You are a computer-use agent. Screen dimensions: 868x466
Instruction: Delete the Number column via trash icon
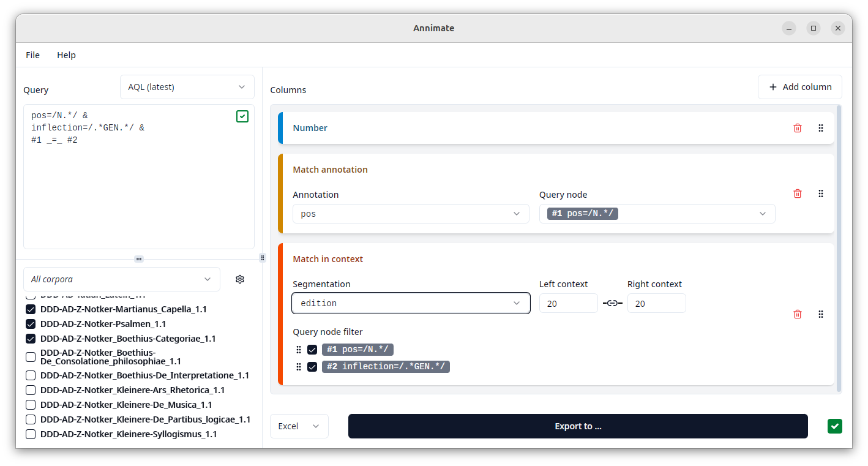(798, 128)
